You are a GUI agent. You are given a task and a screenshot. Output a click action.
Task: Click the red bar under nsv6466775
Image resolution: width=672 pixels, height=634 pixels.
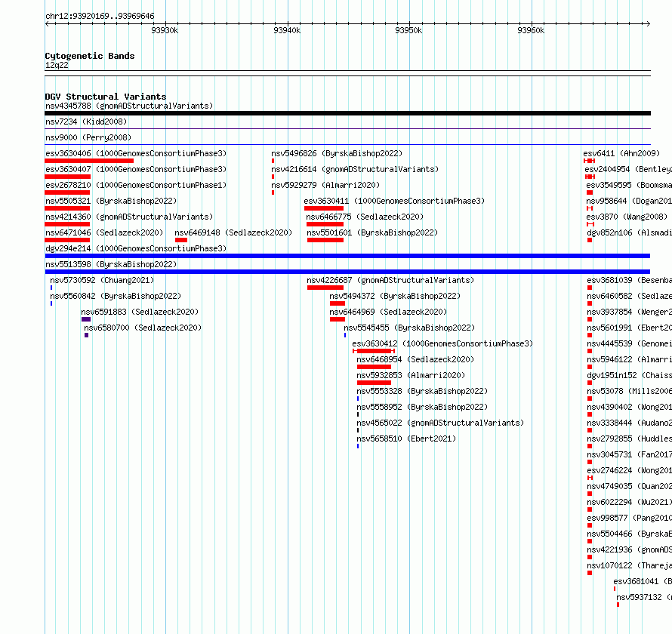pyautogui.click(x=325, y=224)
